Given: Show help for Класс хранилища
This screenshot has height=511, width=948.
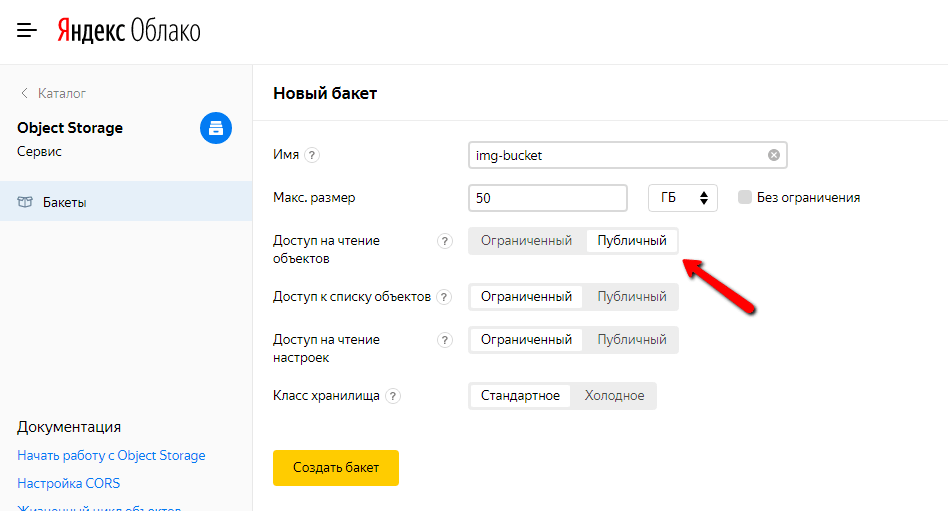Looking at the screenshot, I should [393, 396].
